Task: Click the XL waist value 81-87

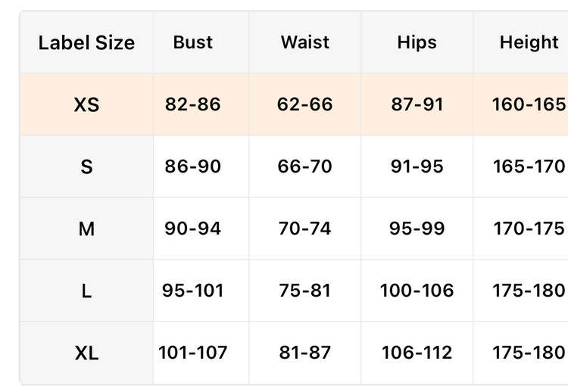Action: [x=304, y=353]
